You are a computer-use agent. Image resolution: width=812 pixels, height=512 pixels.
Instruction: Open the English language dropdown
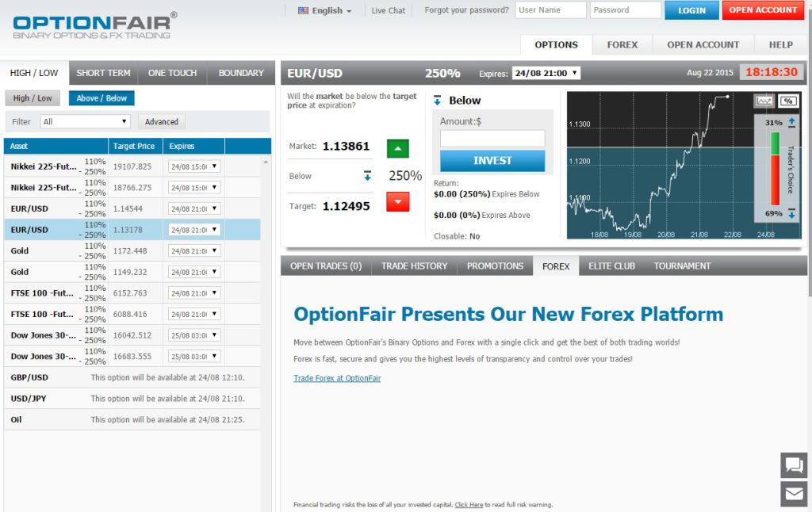pos(324,10)
